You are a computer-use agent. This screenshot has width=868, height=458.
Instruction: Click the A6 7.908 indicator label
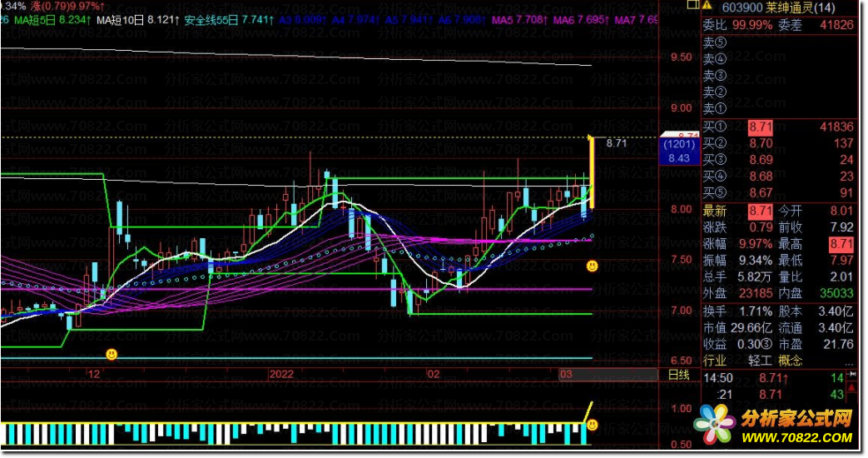pos(462,20)
